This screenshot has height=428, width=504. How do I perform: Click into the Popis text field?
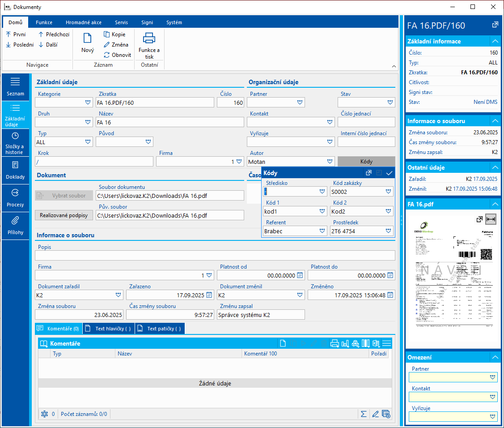coord(215,256)
